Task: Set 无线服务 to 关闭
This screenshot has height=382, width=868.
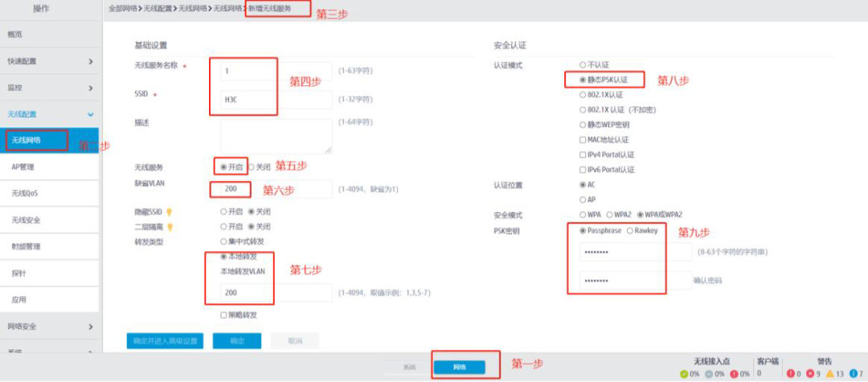Action: [251, 166]
